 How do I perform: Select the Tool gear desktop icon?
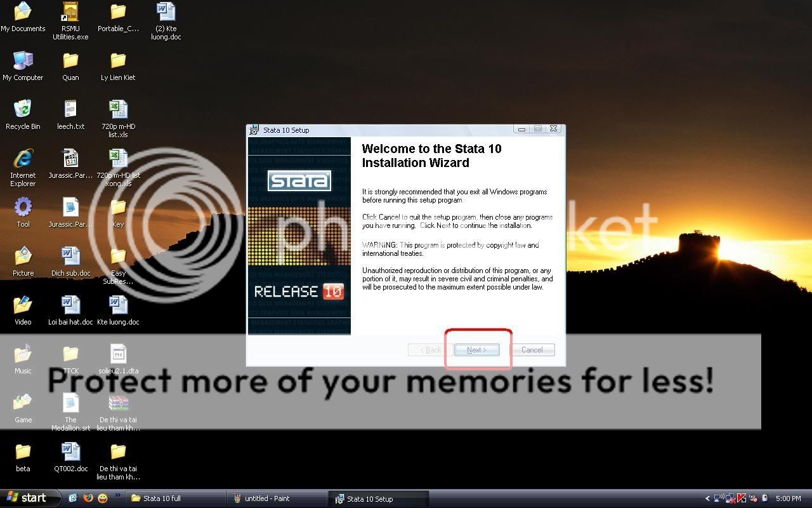[23, 213]
